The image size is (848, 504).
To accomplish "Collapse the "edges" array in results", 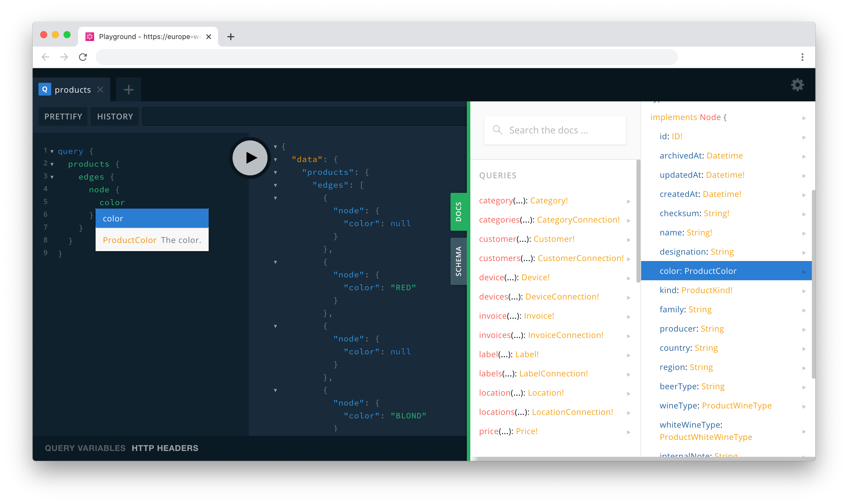I will coord(275,186).
